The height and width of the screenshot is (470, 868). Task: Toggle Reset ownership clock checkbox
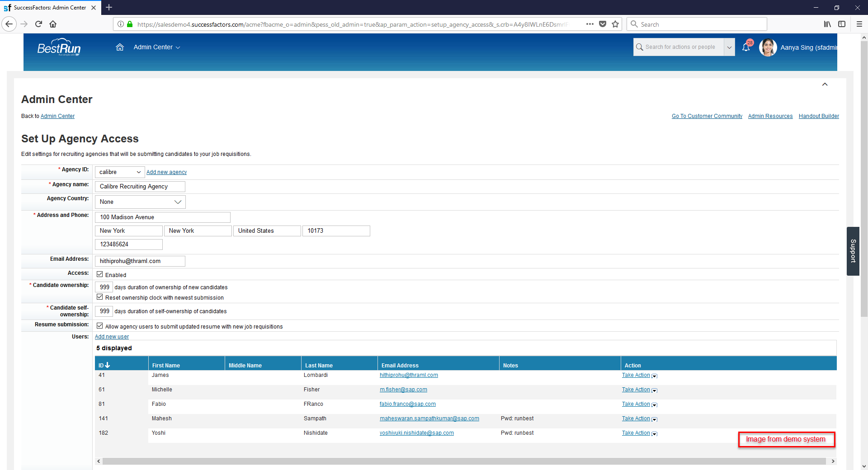[100, 297]
